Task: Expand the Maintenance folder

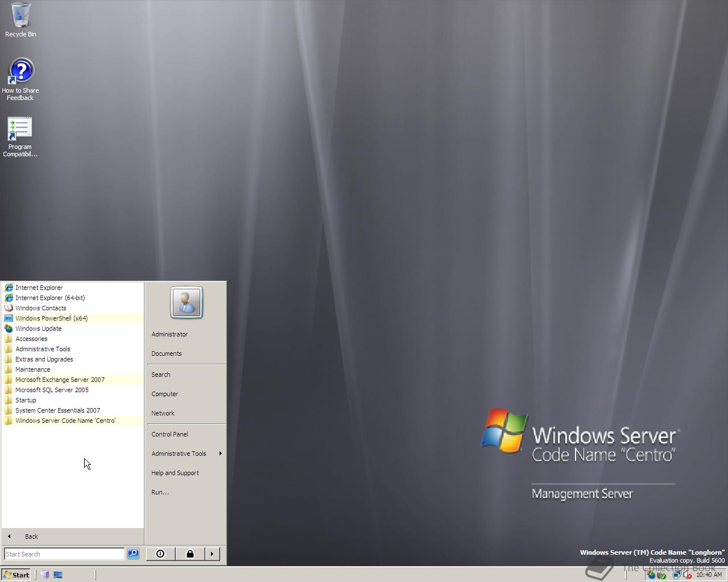Action: point(73,369)
